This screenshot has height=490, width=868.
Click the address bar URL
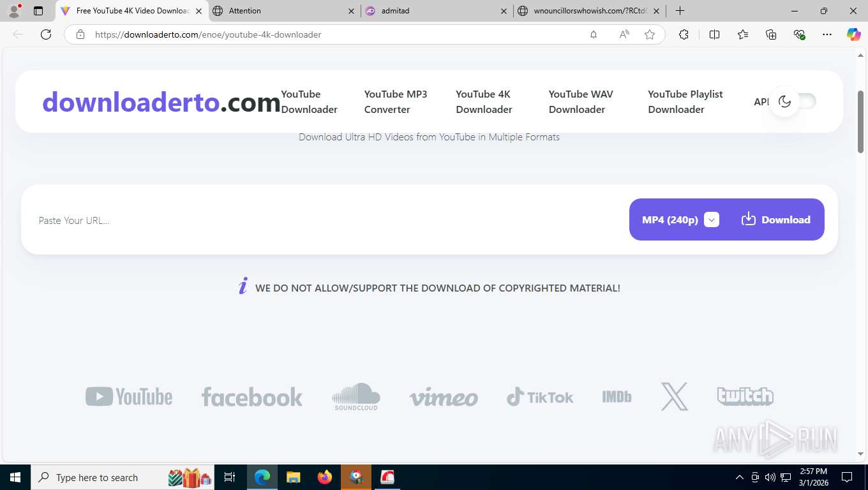click(208, 34)
